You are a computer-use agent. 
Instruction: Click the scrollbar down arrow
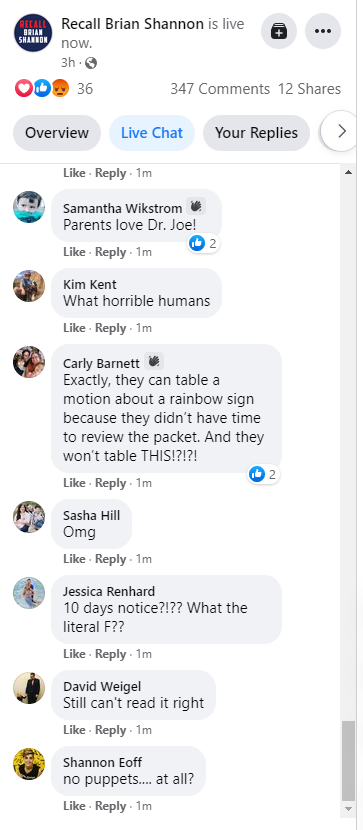348,808
